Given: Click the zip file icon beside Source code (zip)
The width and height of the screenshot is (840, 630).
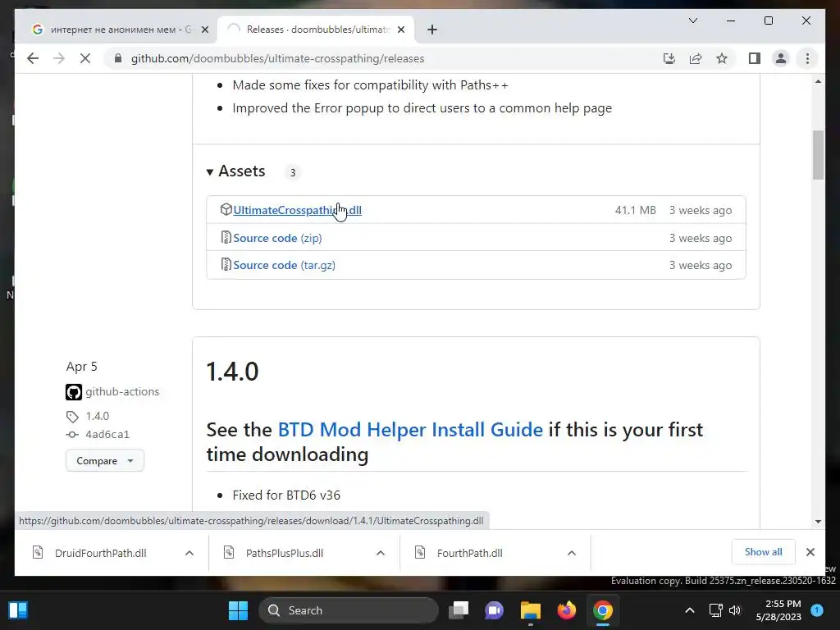Looking at the screenshot, I should (226, 237).
